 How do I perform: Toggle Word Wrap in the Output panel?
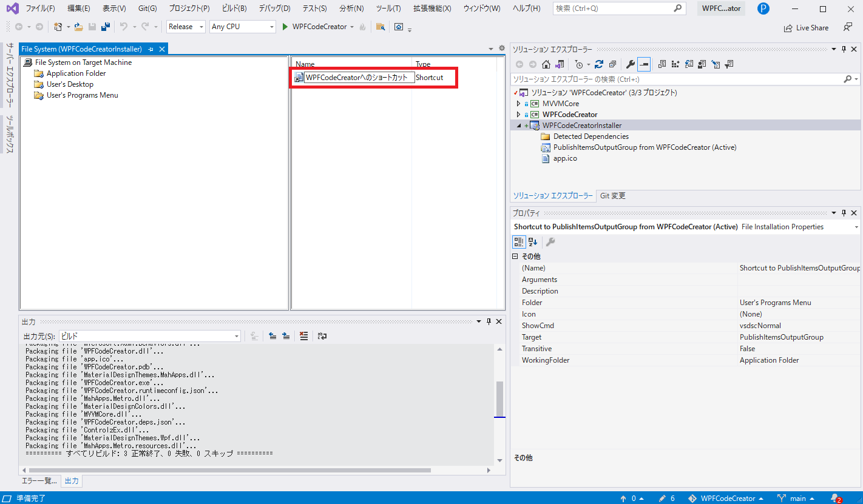click(322, 336)
